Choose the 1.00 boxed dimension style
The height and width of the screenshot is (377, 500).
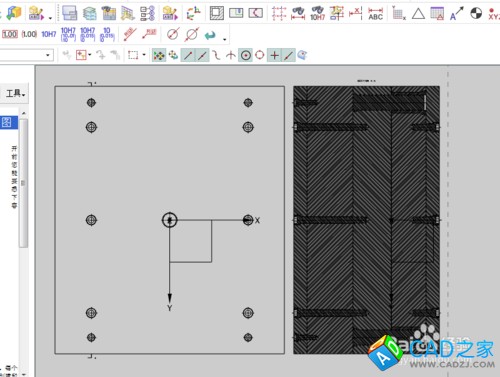click(x=10, y=34)
